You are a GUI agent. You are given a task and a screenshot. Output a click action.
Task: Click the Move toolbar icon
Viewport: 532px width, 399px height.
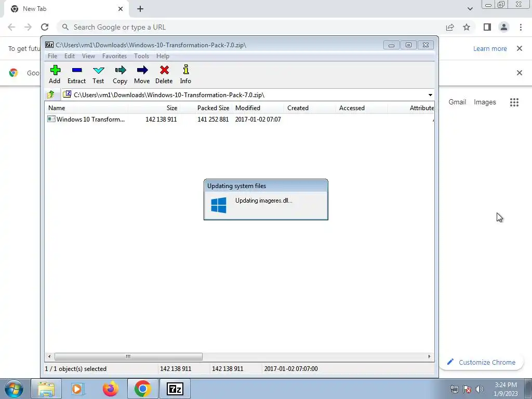point(142,74)
